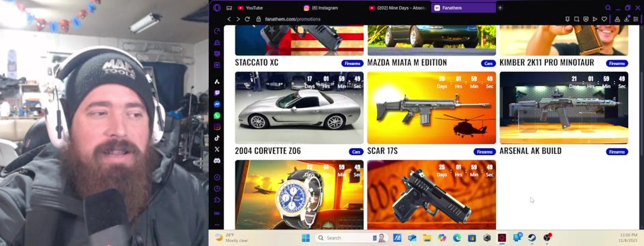Open the STACCATO XC title link
Image resolution: width=644 pixels, height=246 pixels.
[257, 63]
